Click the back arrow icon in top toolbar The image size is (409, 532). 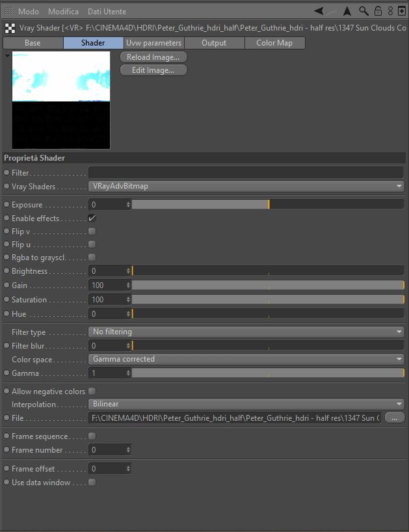tap(319, 11)
